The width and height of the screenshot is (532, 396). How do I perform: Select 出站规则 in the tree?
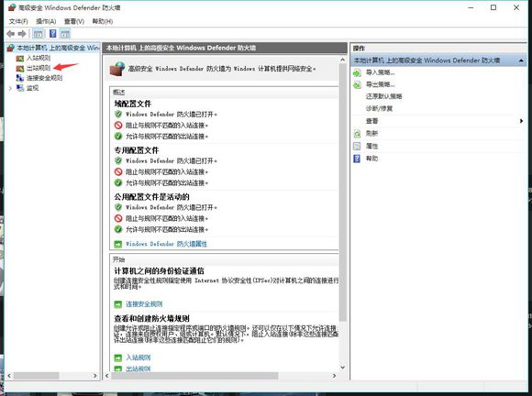click(x=39, y=68)
